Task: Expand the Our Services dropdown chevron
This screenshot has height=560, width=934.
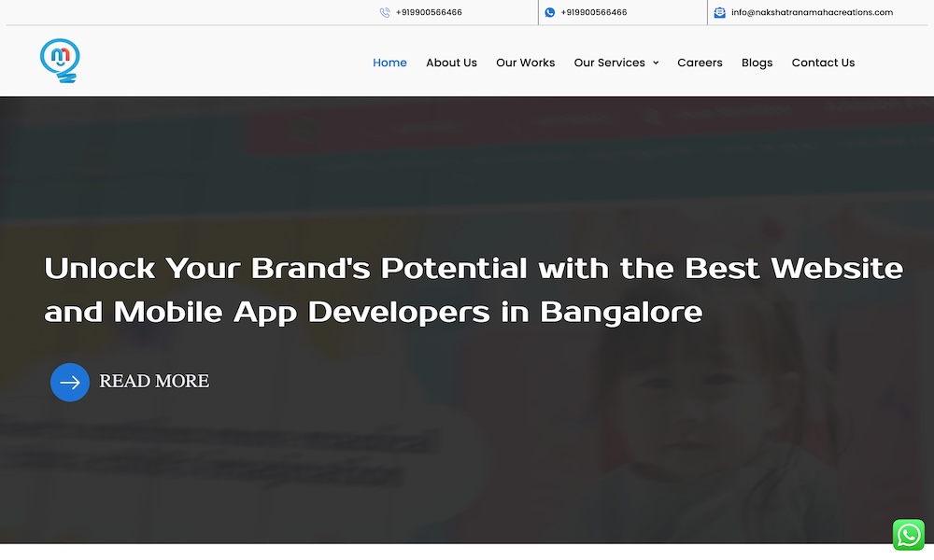Action: [656, 63]
